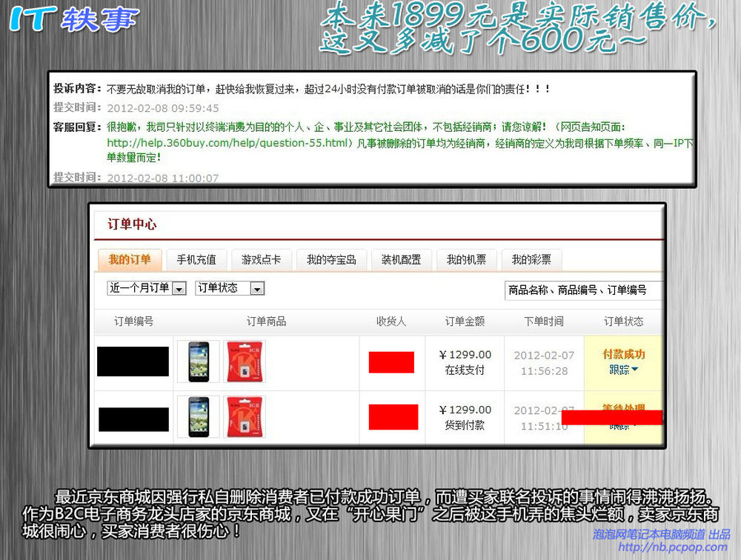Click the order search input field
Viewport: 741px width, 560px height.
[x=584, y=290]
